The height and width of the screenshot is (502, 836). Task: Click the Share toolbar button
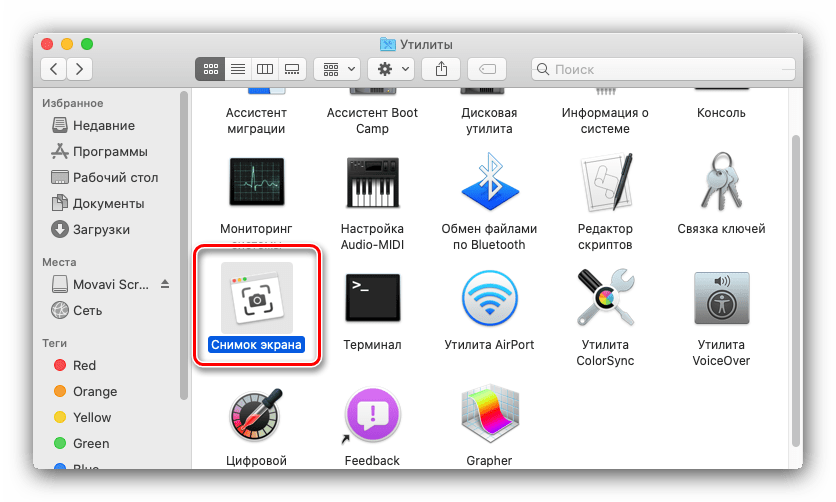pyautogui.click(x=441, y=69)
